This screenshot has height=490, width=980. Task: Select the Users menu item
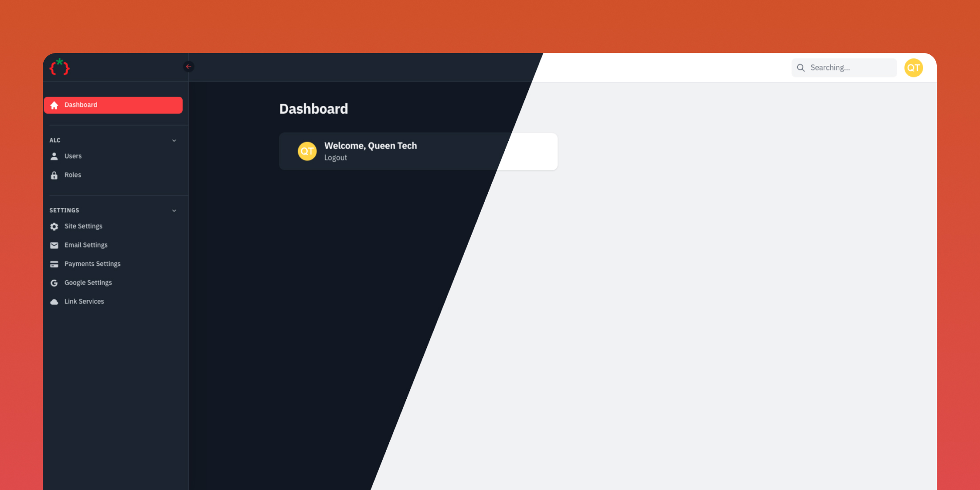pyautogui.click(x=73, y=155)
